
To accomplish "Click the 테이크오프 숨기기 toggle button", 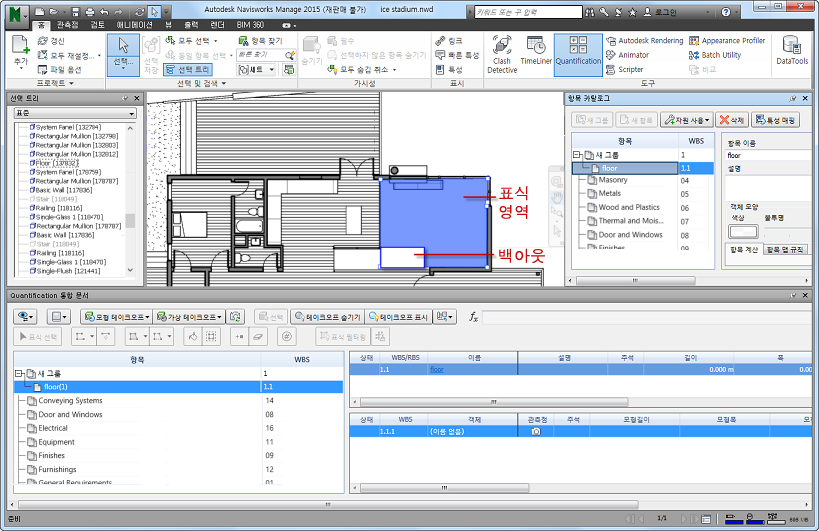I will (x=326, y=317).
